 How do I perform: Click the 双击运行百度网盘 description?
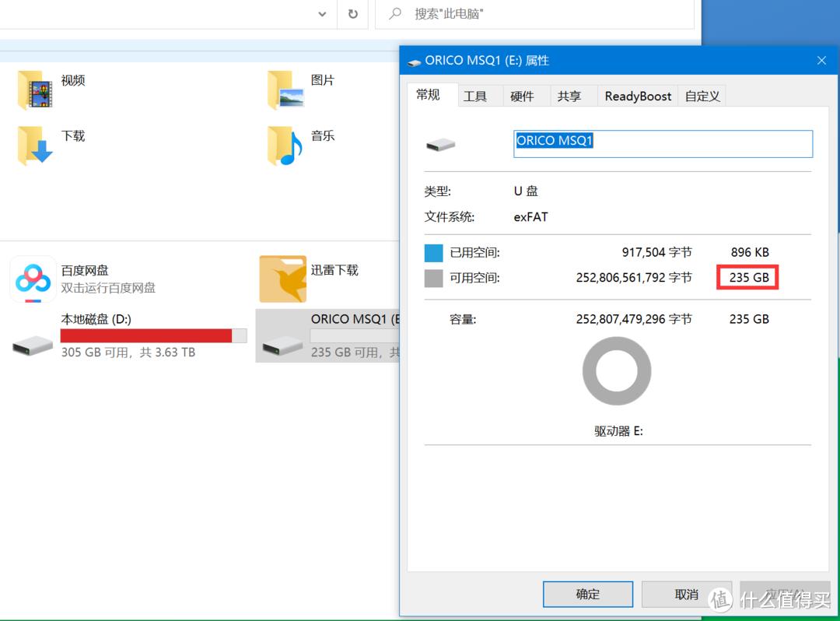click(108, 288)
